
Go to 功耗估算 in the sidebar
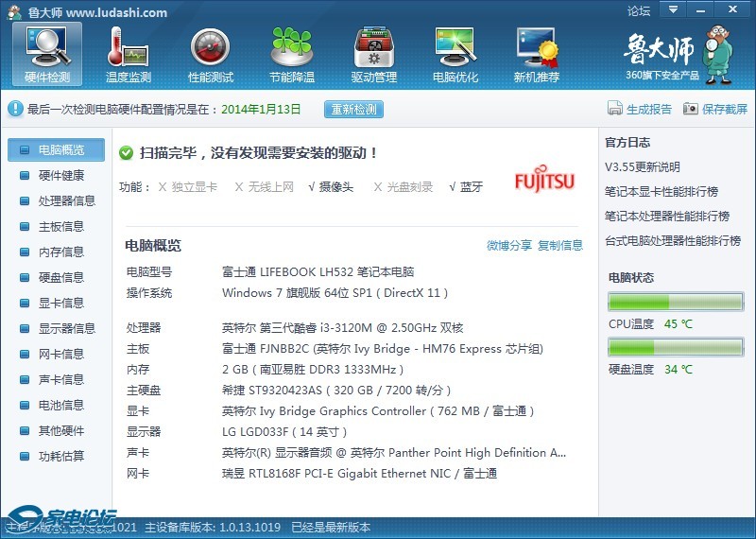click(60, 456)
